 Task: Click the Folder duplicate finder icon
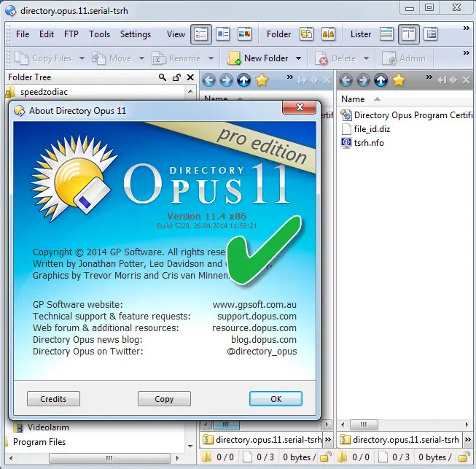tap(328, 34)
